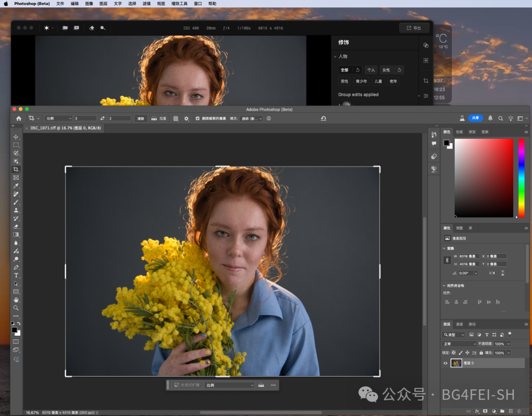Select the Frame tool

tap(16, 177)
